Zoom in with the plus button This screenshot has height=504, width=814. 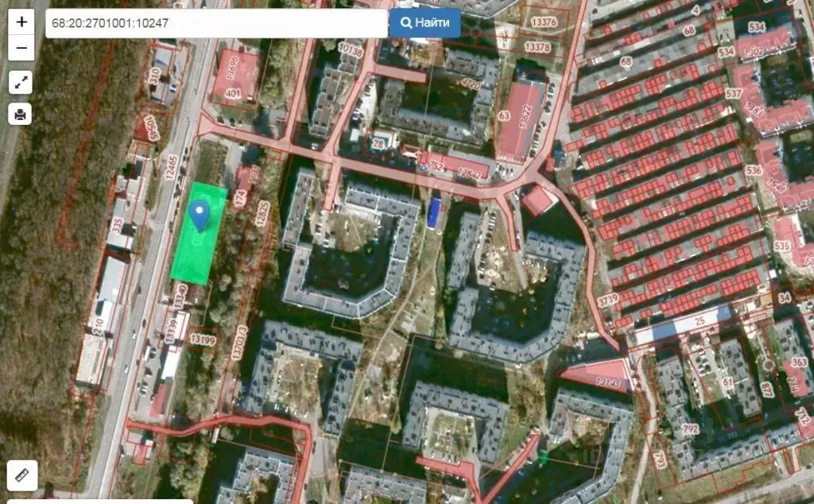(x=21, y=21)
